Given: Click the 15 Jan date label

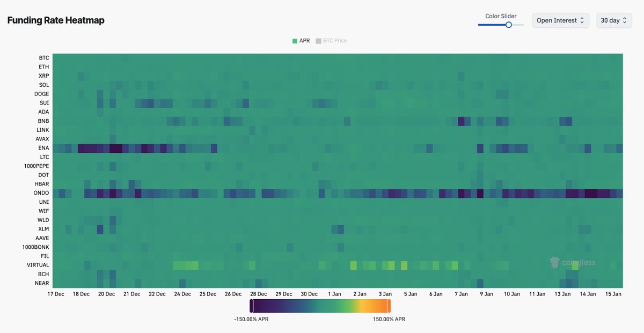Looking at the screenshot, I should click(x=613, y=294).
